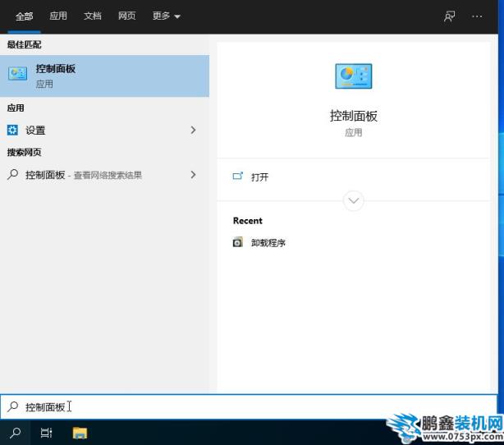This screenshot has height=445, width=504.
Task: Expand the 设置 result arrow
Action: pos(193,130)
